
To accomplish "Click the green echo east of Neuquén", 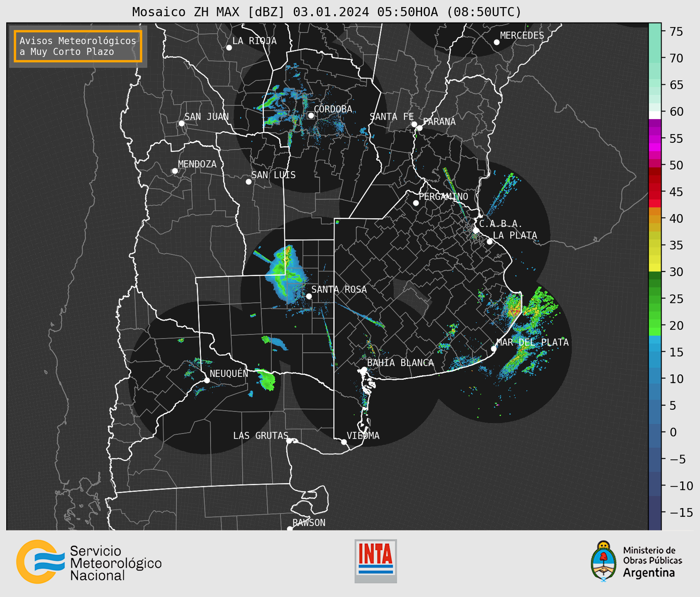I will [266, 380].
